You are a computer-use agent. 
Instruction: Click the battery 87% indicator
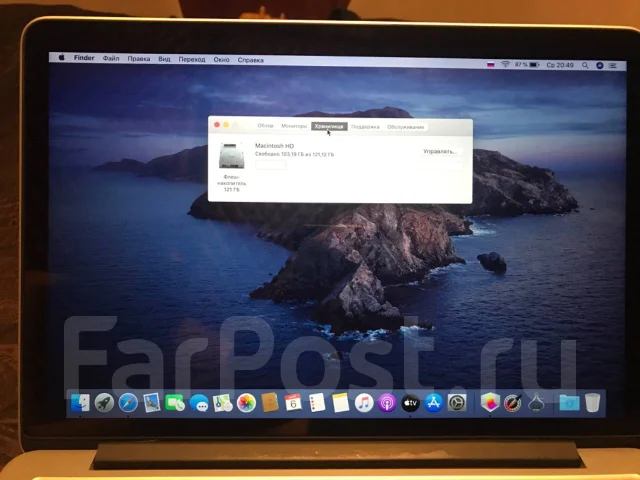click(527, 65)
